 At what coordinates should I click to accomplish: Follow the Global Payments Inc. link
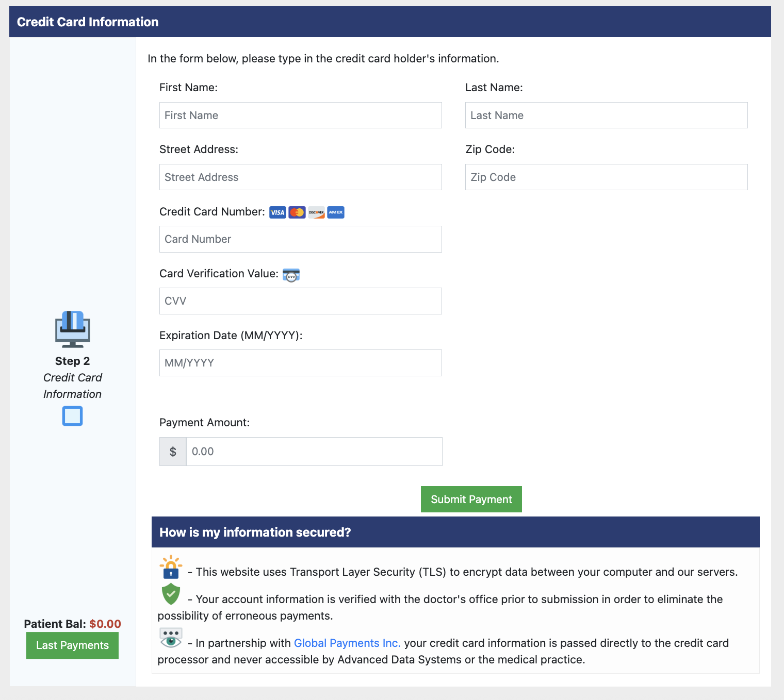pyautogui.click(x=347, y=643)
